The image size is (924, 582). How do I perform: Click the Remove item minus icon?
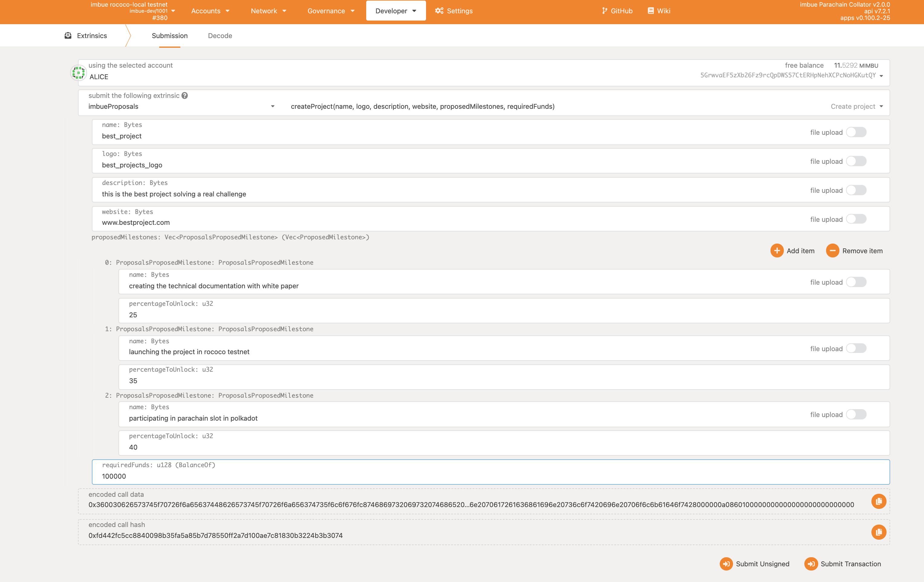click(832, 251)
